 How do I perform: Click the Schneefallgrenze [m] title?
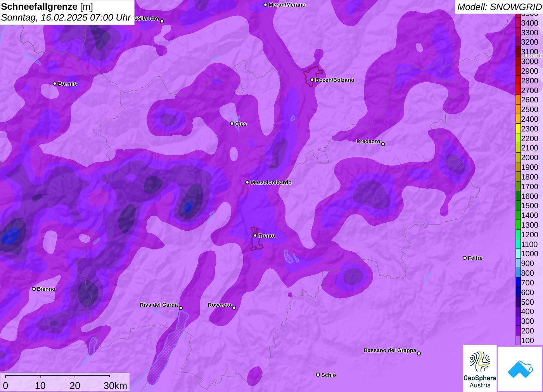point(47,7)
